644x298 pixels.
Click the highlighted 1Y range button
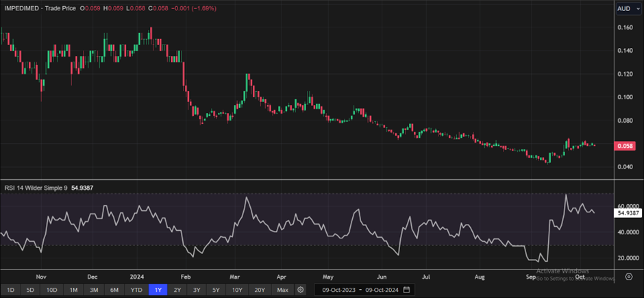(158, 290)
